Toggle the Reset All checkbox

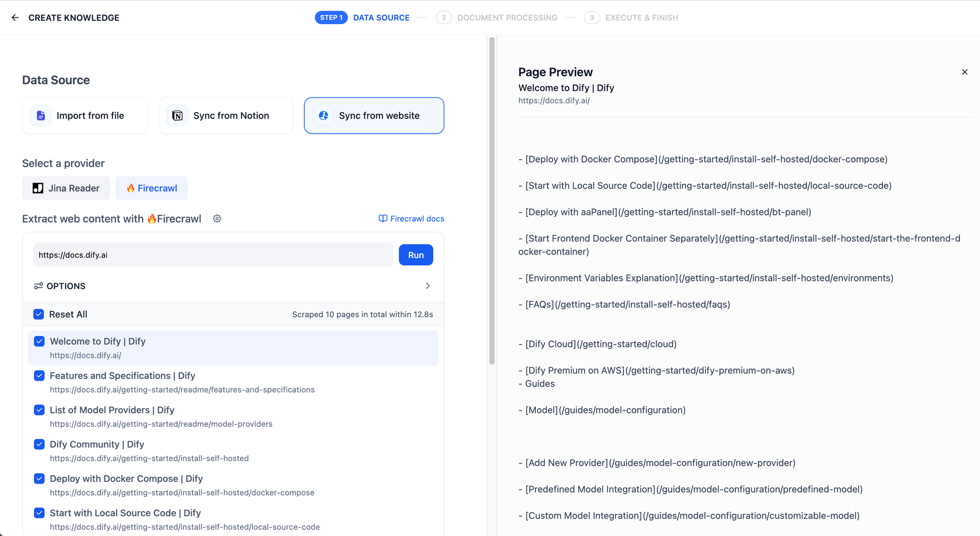(x=39, y=313)
